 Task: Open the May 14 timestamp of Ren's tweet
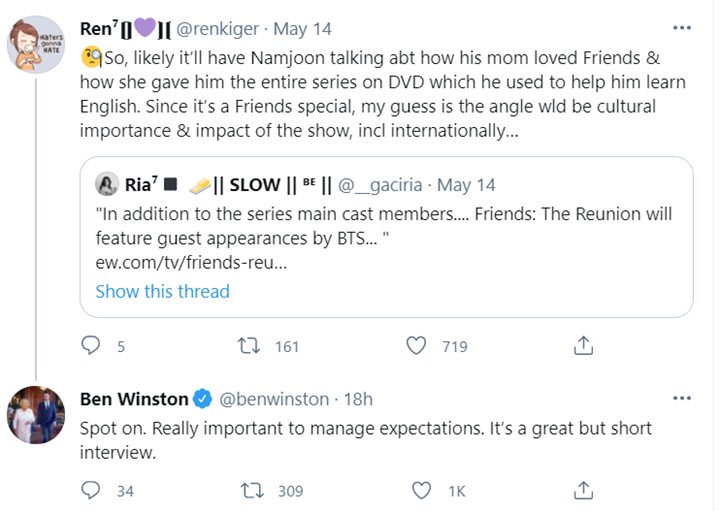pyautogui.click(x=305, y=29)
